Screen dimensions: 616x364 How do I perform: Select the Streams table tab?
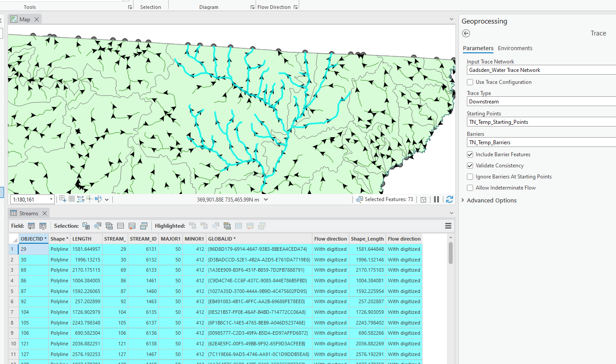(x=28, y=214)
